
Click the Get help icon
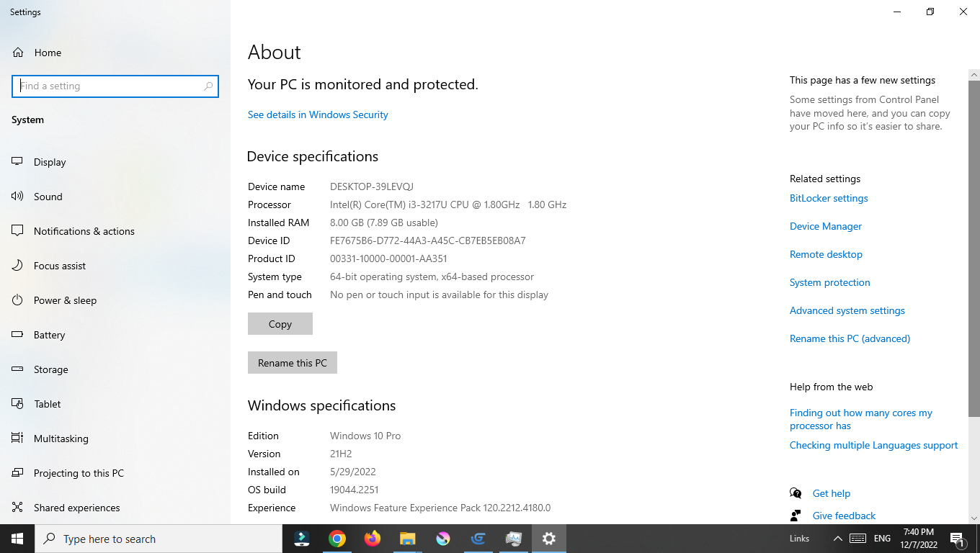coord(796,493)
